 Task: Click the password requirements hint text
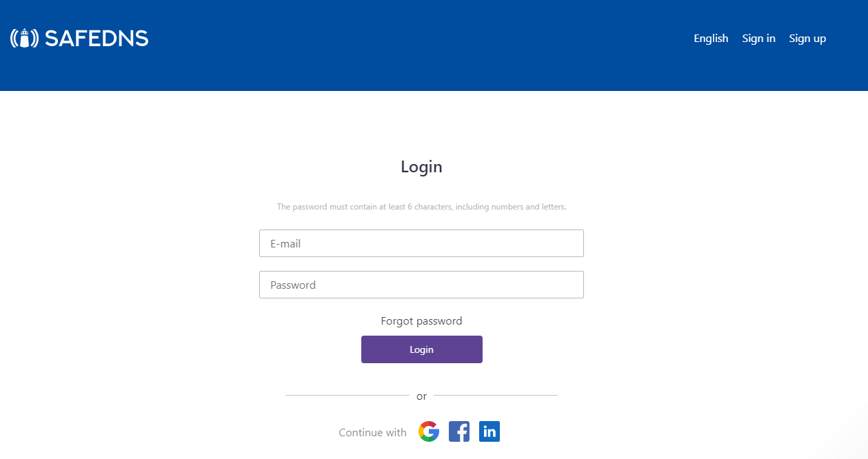click(421, 207)
